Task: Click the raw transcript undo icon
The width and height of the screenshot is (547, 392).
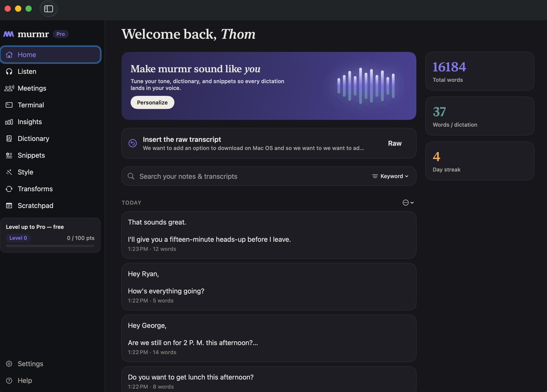Action: [133, 143]
